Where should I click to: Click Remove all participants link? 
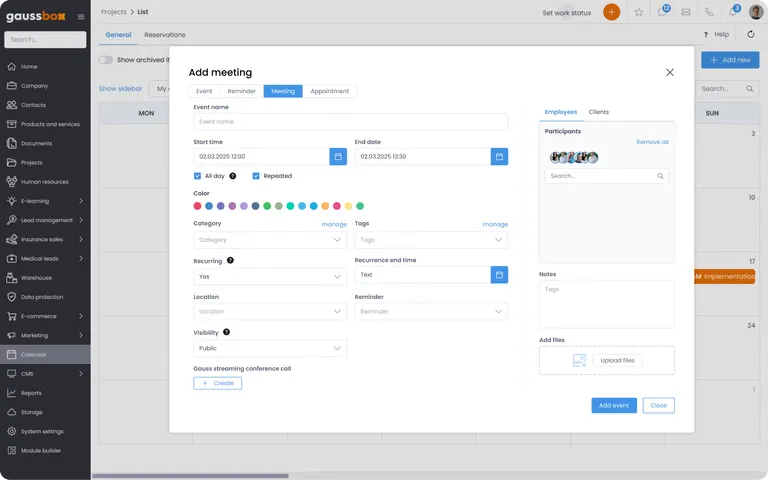pyautogui.click(x=652, y=142)
